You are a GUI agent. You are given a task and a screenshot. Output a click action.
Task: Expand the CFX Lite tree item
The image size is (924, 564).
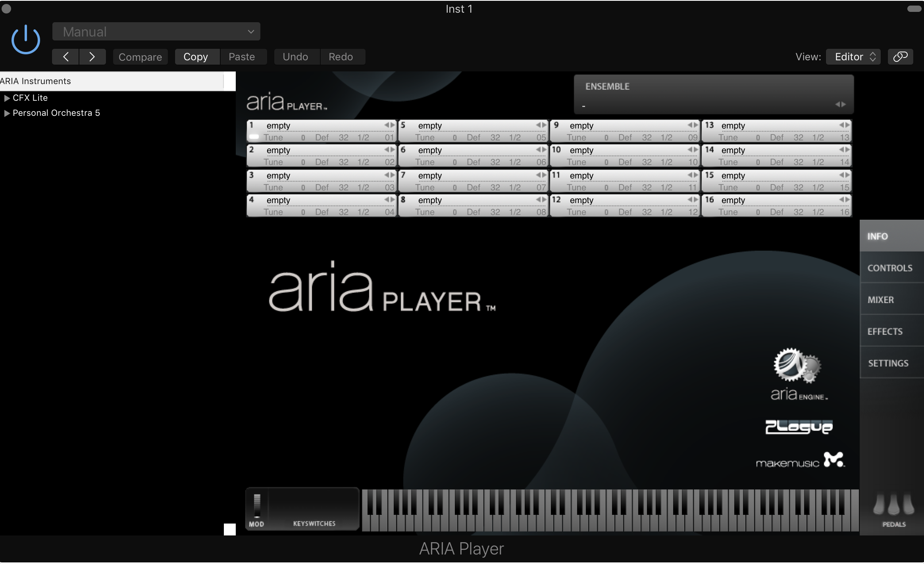point(7,98)
